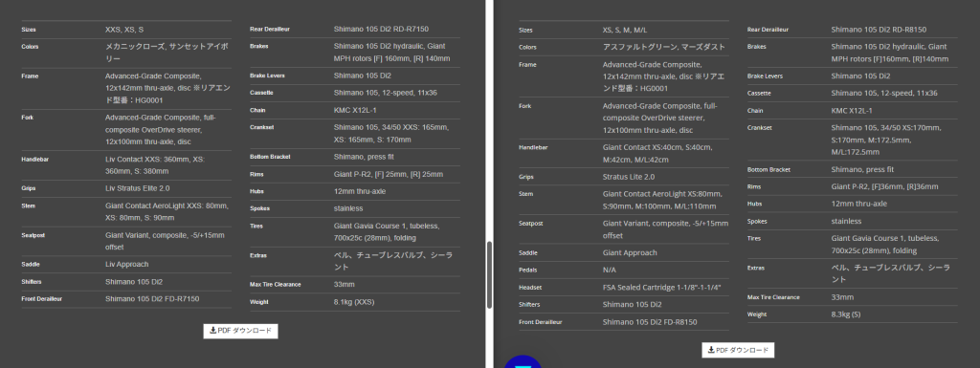Click 'KMC X12L-1' chain value in left window
The width and height of the screenshot is (980, 368).
(354, 110)
